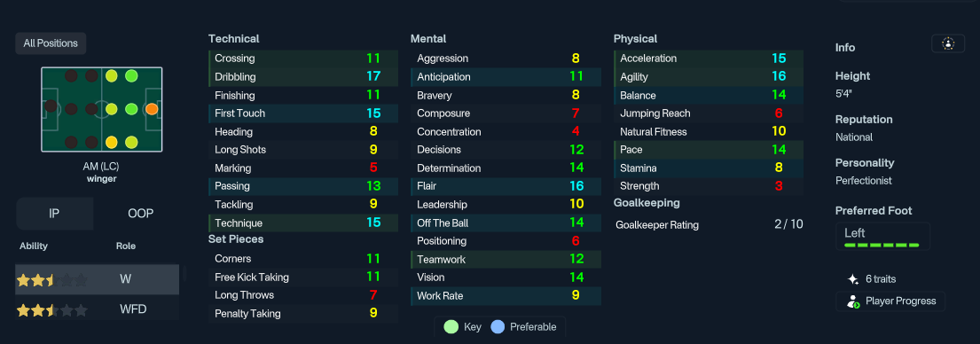The width and height of the screenshot is (980, 344).
Task: Click the green Key legend circle
Action: point(451,326)
